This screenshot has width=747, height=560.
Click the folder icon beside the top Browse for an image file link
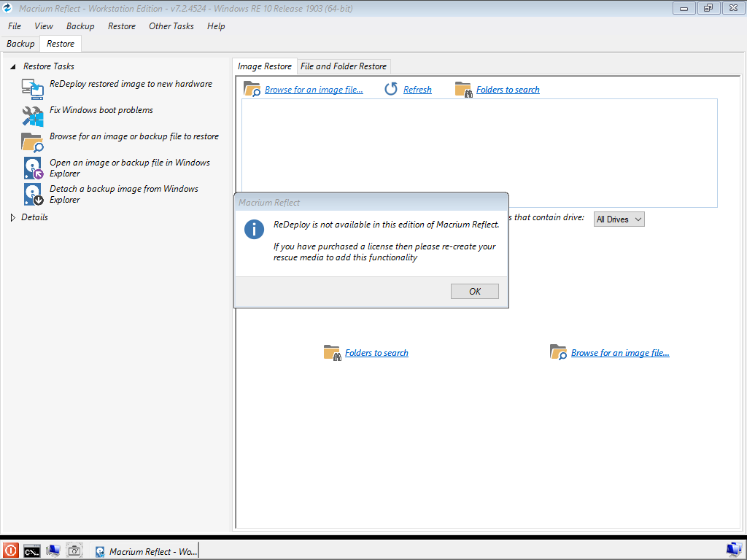(x=252, y=89)
